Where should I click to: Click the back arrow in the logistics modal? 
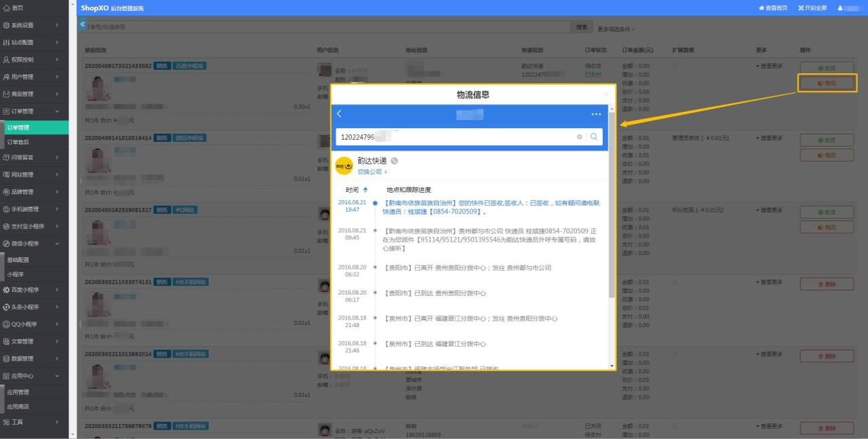click(x=338, y=113)
